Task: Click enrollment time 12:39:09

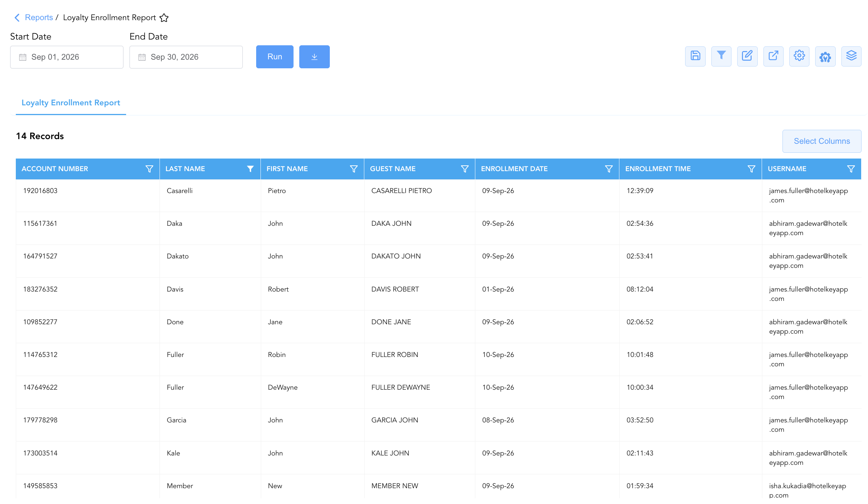Action: point(640,191)
